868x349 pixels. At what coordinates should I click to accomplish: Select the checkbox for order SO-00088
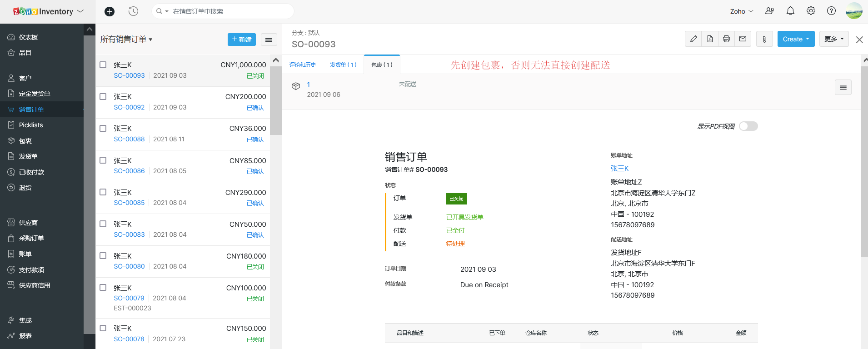pyautogui.click(x=103, y=129)
